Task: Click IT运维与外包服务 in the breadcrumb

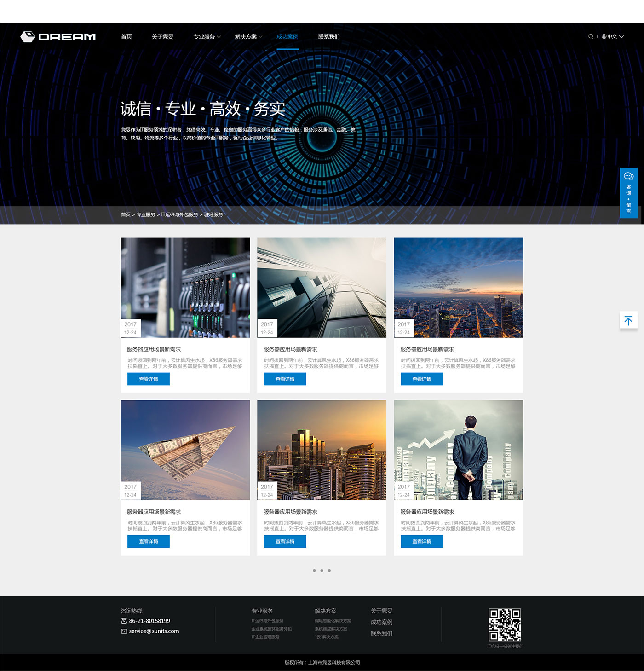Action: click(179, 215)
